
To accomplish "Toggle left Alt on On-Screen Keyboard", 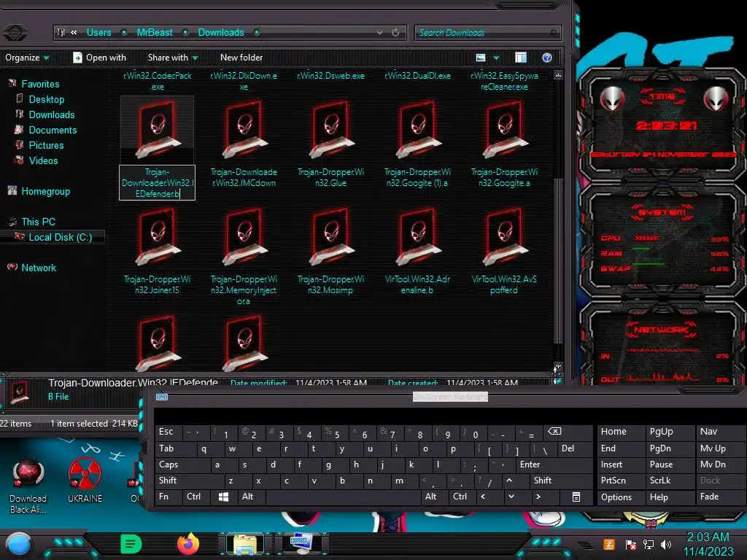I will click(251, 497).
